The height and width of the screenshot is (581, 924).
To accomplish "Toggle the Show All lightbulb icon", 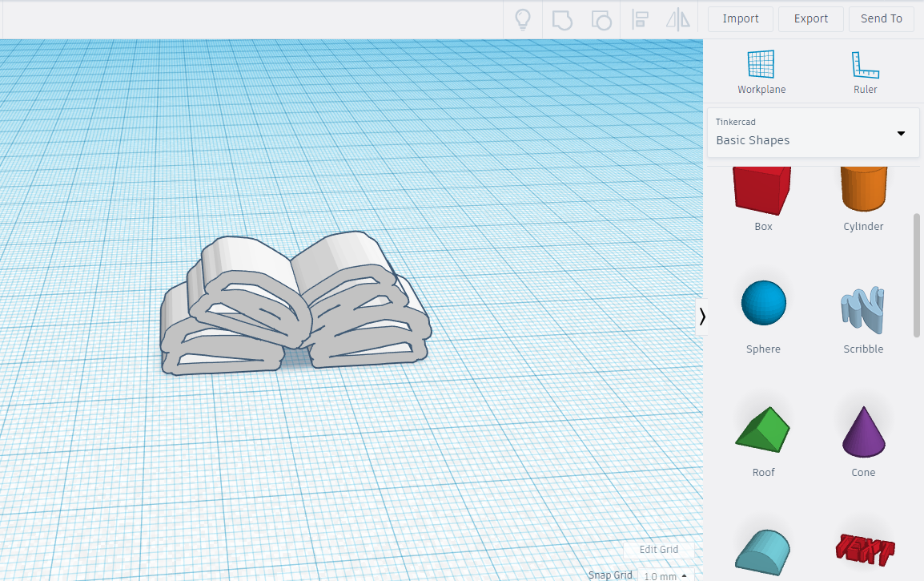I will [x=523, y=19].
